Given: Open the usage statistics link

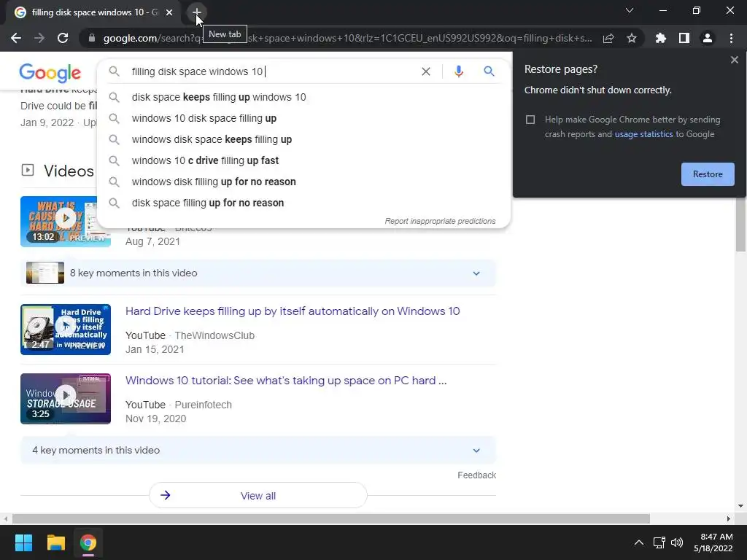Looking at the screenshot, I should (643, 134).
